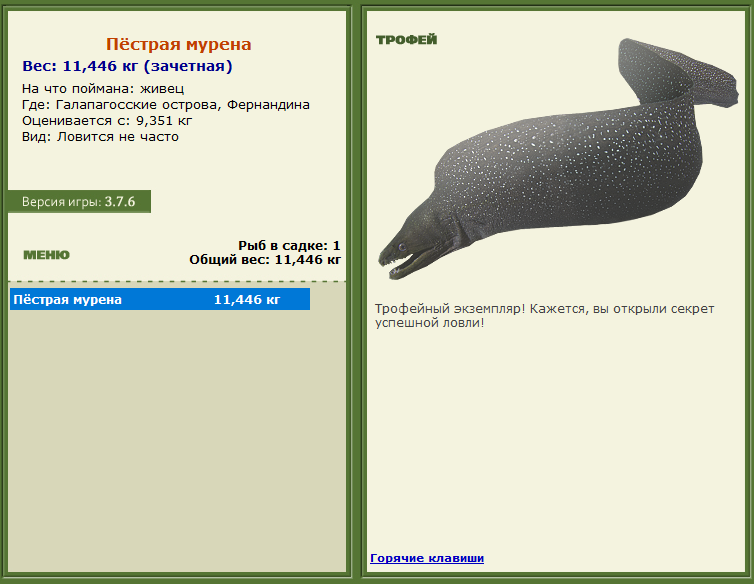754x584 pixels.
Task: Click the Версия игры: 3.7.6 label
Action: click(x=79, y=201)
